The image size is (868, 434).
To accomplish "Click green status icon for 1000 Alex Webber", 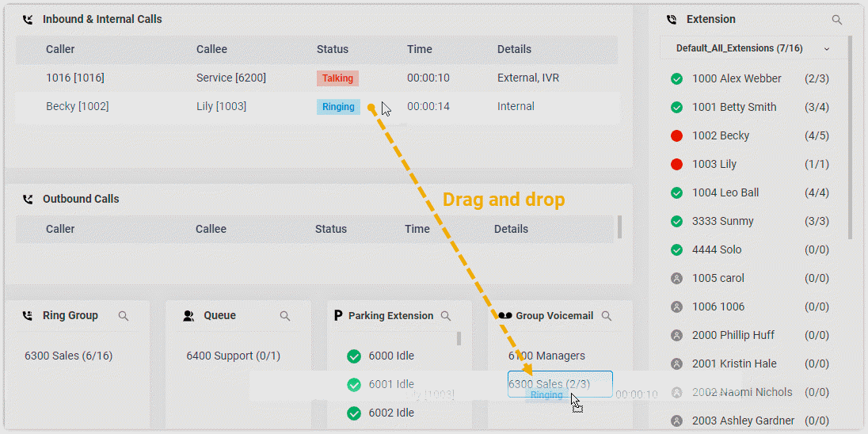I will (676, 79).
